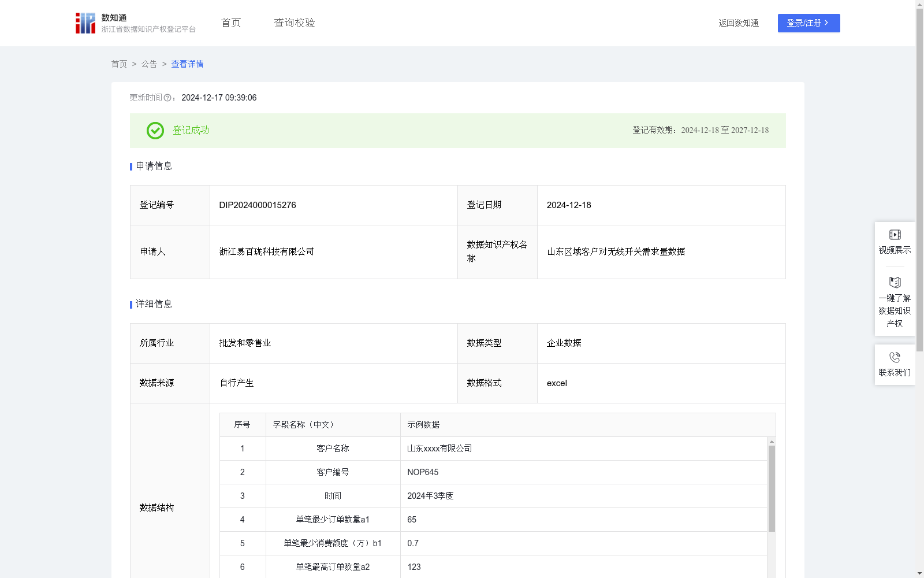Click registration number DIP2024000015276
The image size is (924, 578).
[258, 205]
